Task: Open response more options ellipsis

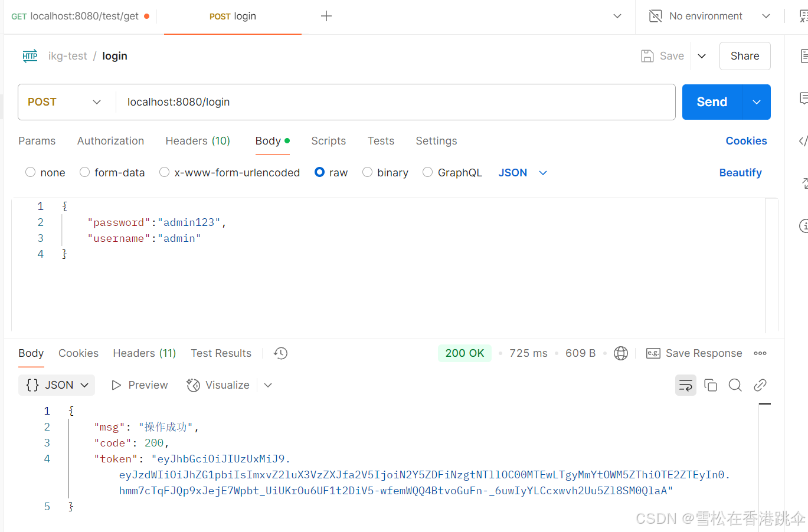Action: click(760, 353)
